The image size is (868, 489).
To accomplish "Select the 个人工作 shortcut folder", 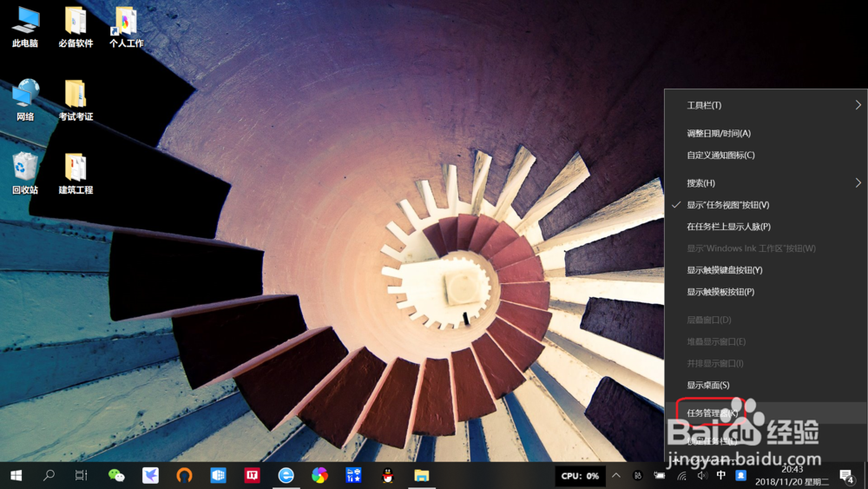I will point(126,27).
